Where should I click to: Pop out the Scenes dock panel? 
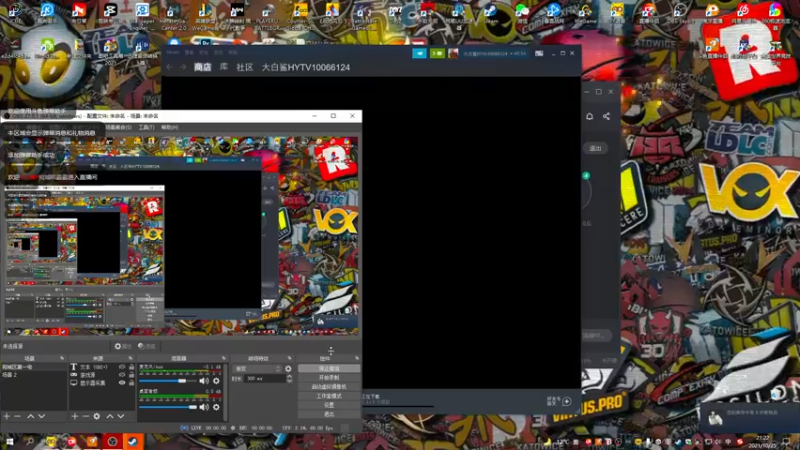[x=62, y=358]
